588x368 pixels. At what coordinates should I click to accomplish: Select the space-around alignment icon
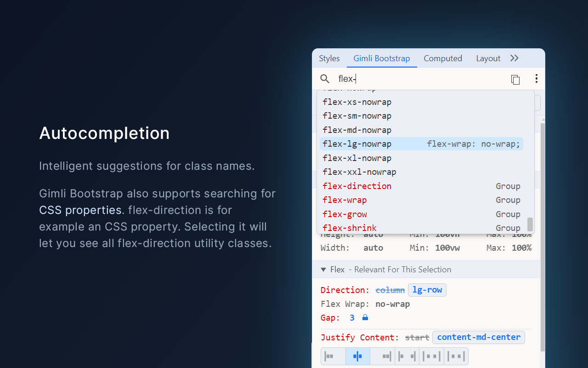pos(431,356)
